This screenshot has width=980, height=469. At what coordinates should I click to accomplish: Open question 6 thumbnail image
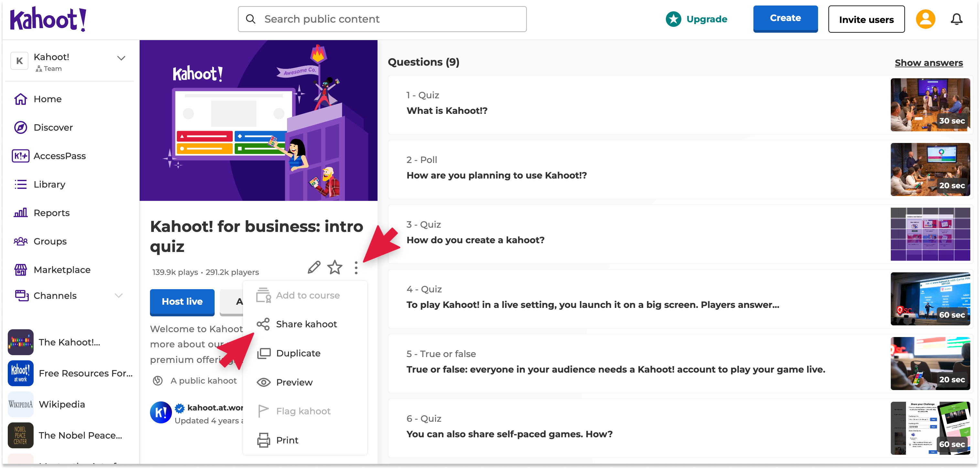point(930,428)
